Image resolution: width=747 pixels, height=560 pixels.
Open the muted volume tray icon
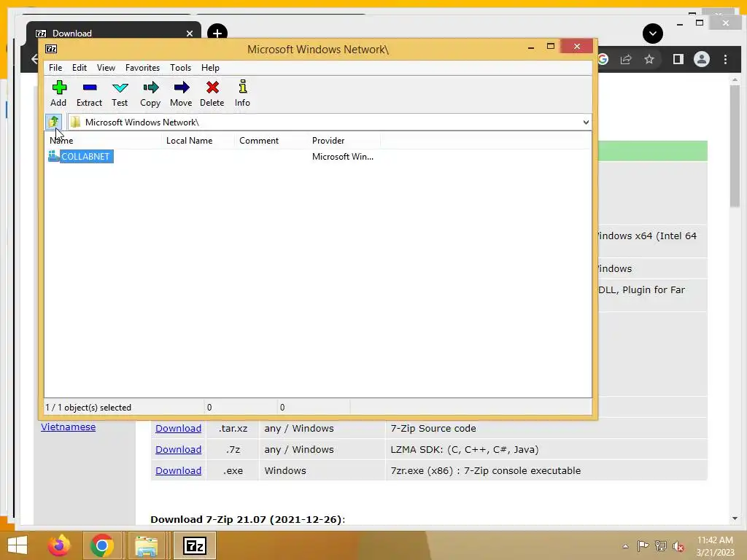(x=678, y=546)
